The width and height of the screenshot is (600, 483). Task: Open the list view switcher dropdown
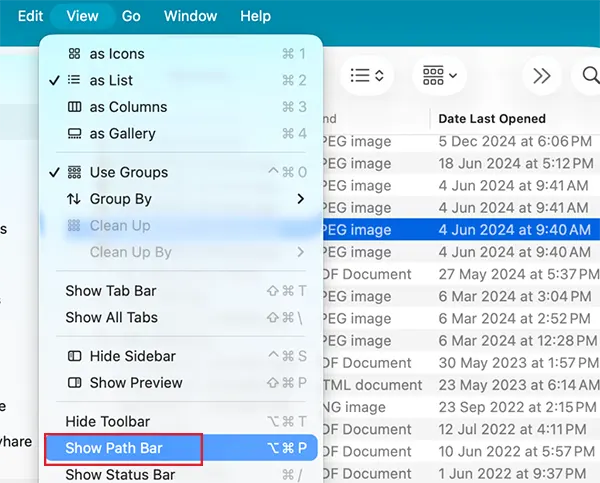367,75
